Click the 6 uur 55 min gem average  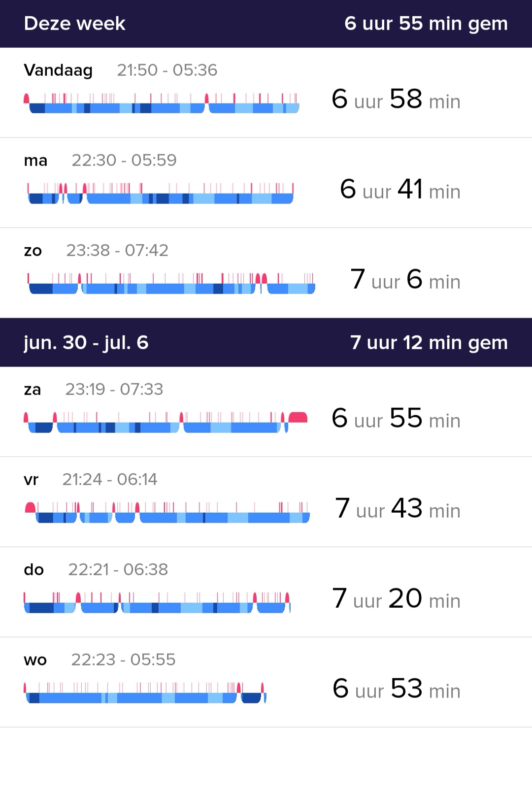(x=426, y=24)
